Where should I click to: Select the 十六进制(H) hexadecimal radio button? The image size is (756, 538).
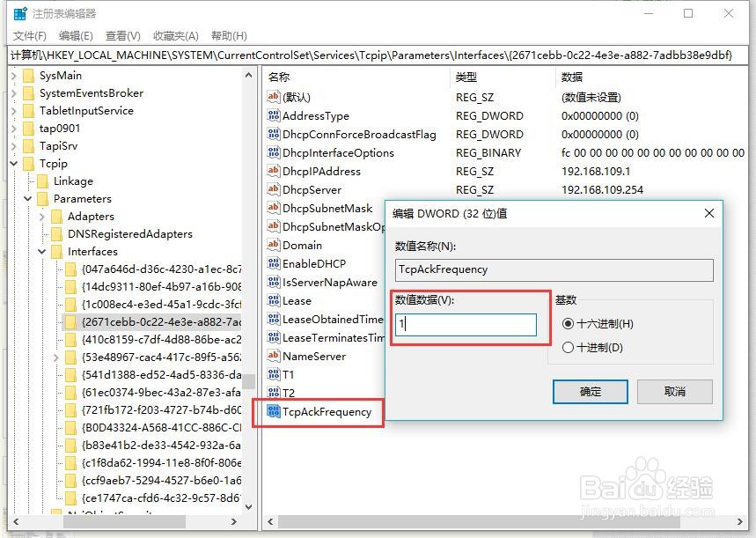568,324
